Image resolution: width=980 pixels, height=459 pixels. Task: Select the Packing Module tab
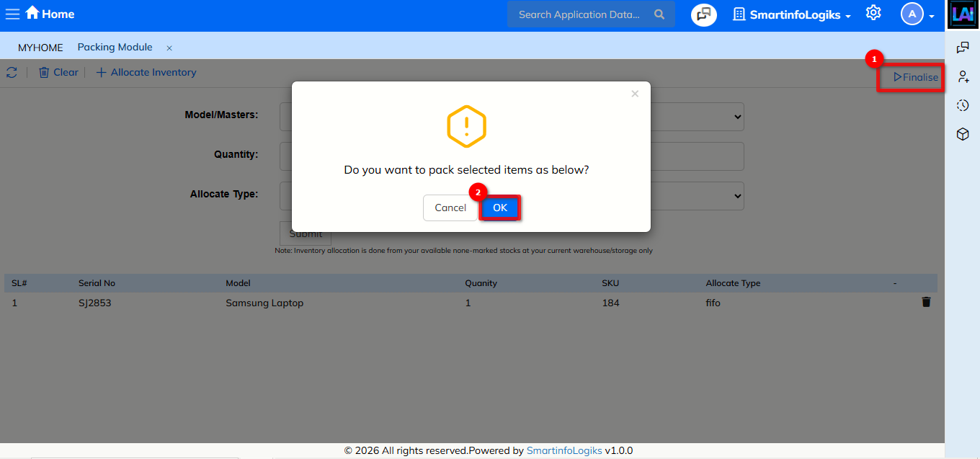tap(115, 48)
